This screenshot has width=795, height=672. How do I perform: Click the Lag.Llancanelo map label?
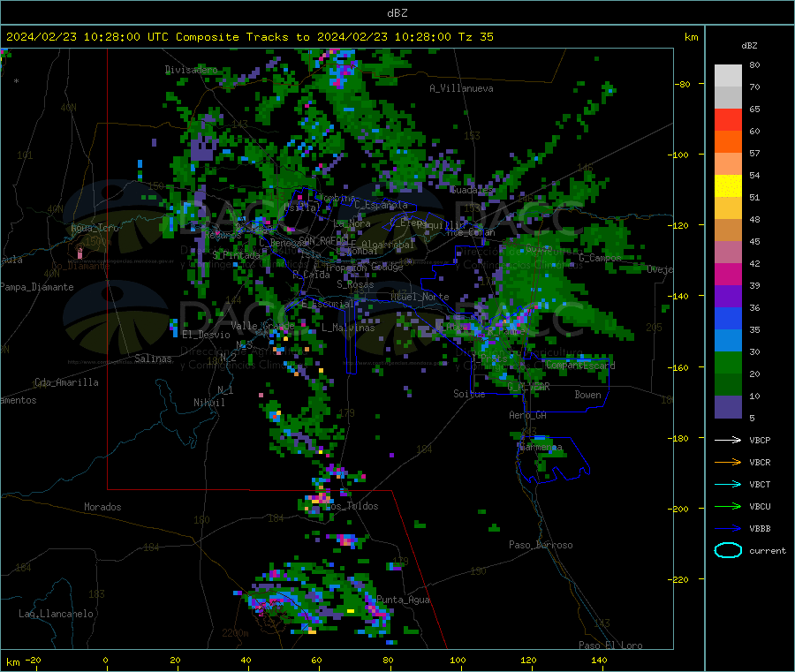coord(56,614)
